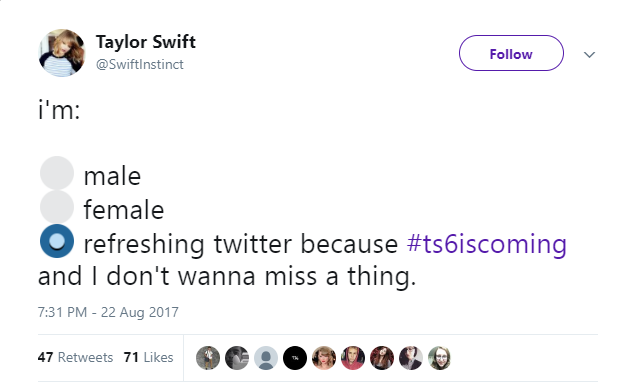Click the liker avatar with long red-brown hair

tap(382, 358)
